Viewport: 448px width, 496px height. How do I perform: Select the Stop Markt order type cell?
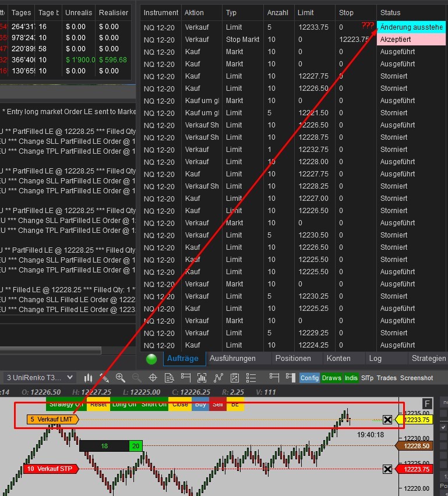(x=242, y=40)
